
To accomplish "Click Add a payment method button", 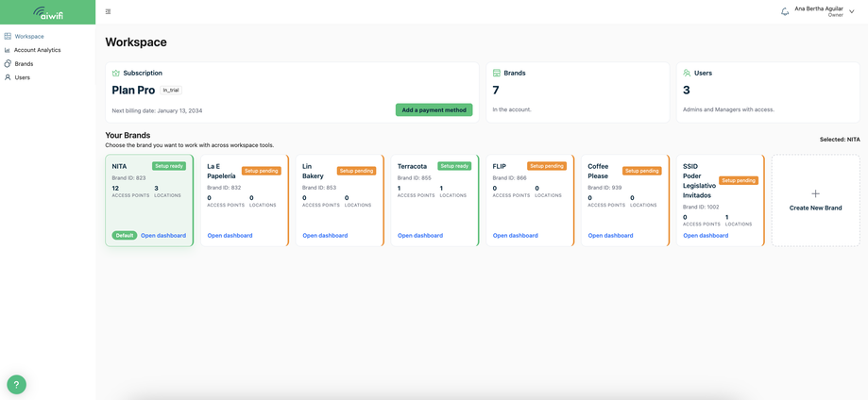I will click(x=434, y=110).
